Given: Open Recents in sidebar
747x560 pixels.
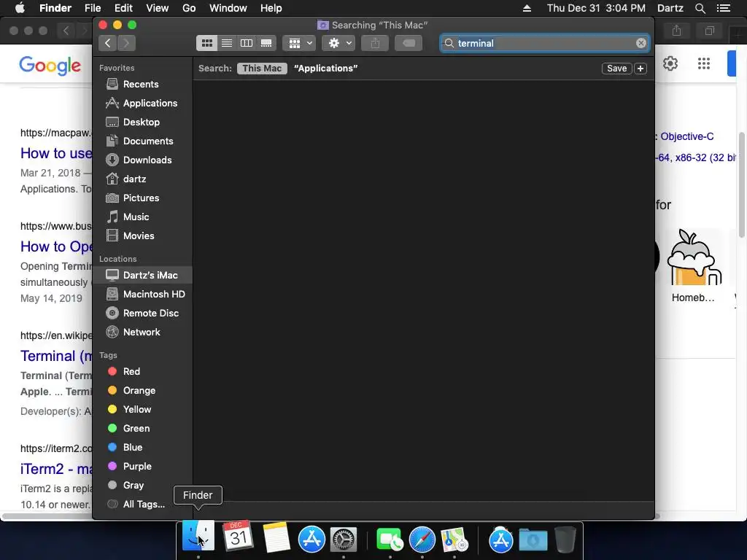Looking at the screenshot, I should [x=142, y=85].
